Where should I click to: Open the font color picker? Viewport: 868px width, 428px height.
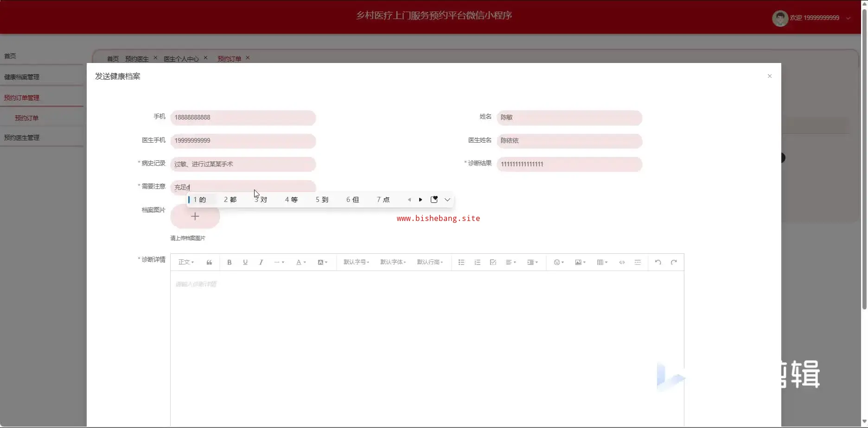(x=301, y=262)
